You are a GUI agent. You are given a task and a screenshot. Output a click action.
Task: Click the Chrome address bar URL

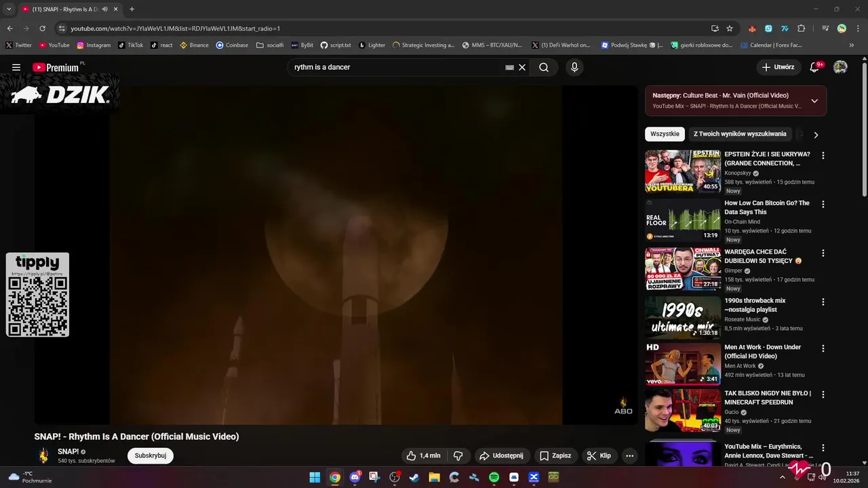click(x=176, y=28)
